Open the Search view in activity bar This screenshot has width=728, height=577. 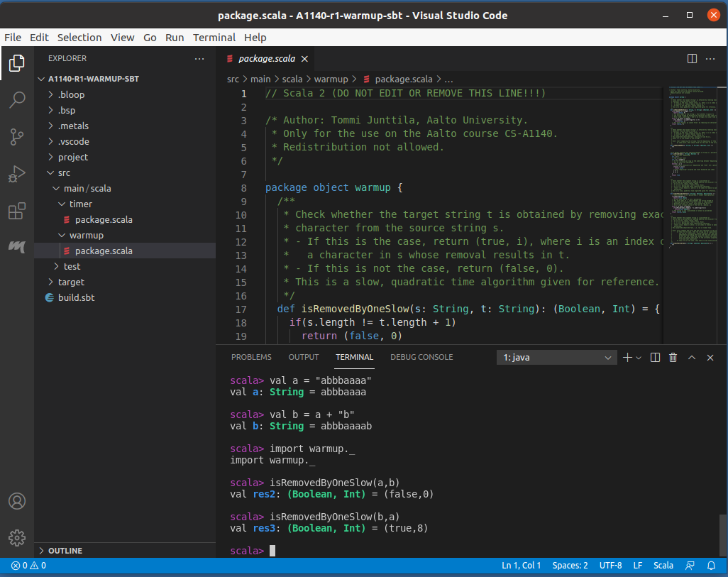[17, 100]
